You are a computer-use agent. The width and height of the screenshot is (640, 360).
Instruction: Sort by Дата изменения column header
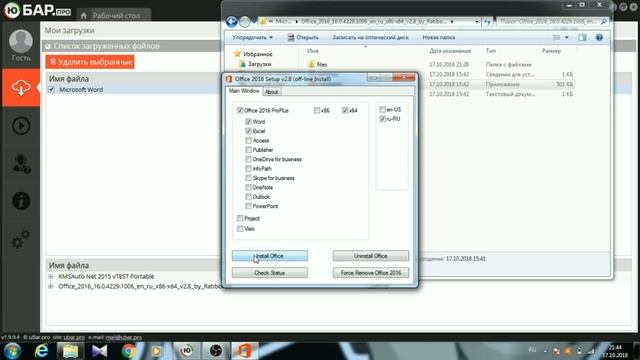(450, 51)
